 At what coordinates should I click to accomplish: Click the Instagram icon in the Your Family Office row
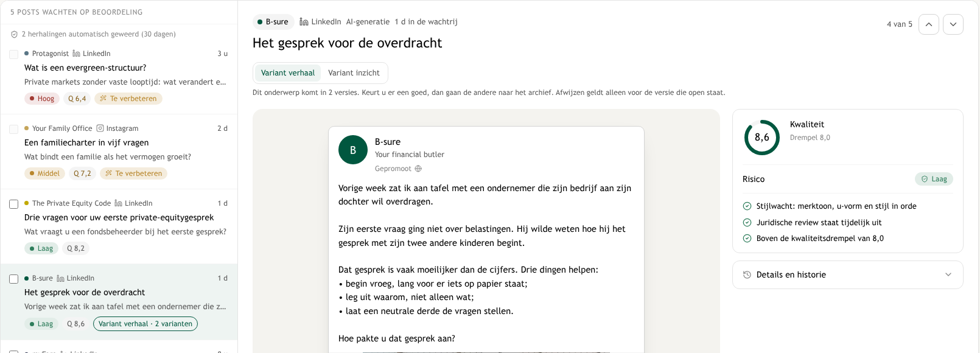(x=100, y=128)
